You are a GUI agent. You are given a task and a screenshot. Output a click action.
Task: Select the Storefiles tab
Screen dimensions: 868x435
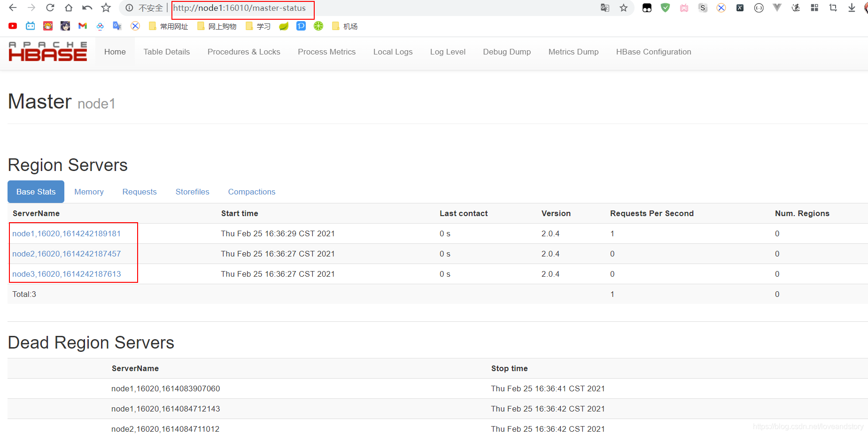pos(193,192)
